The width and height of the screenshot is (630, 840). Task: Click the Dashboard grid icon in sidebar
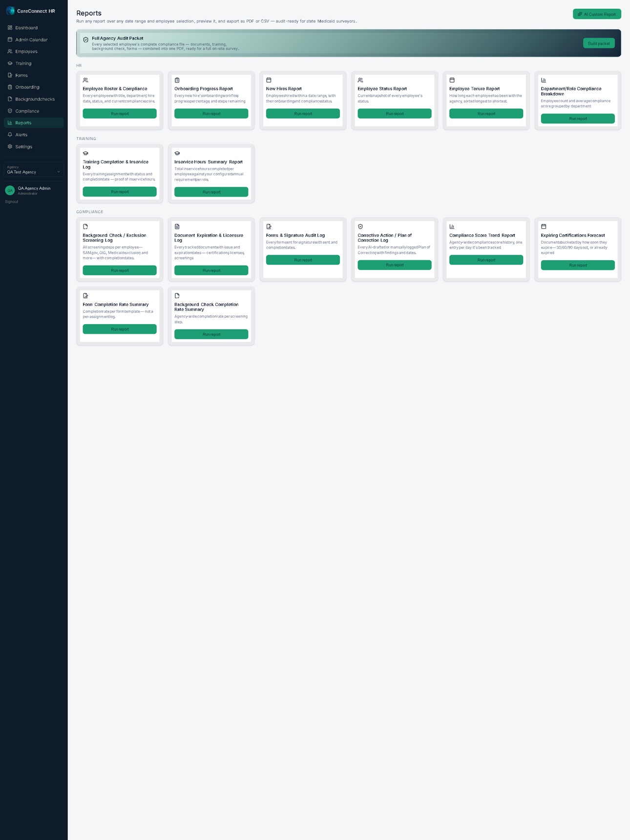[x=10, y=28]
